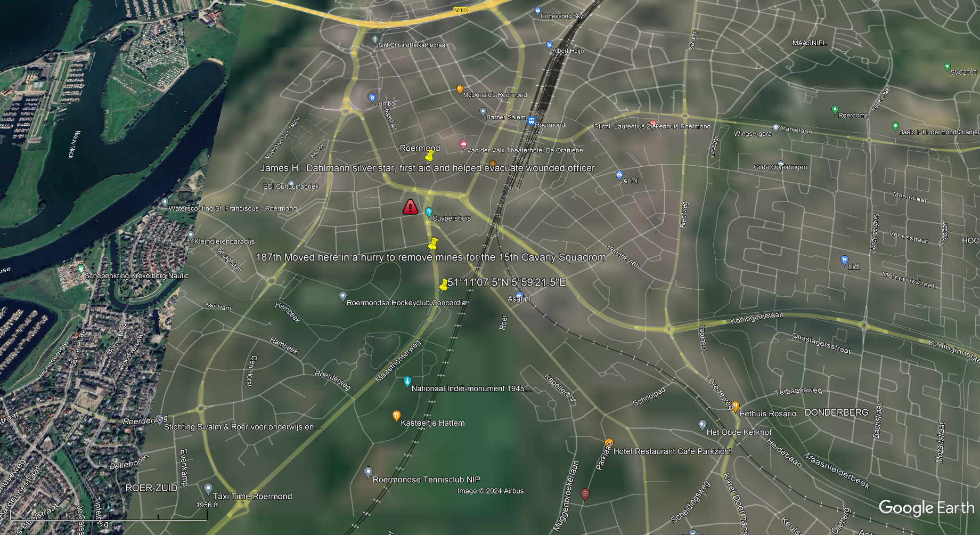Open the McDonald's Roermond restaurant marker
Viewport: 980px width, 535px height.
(460, 89)
